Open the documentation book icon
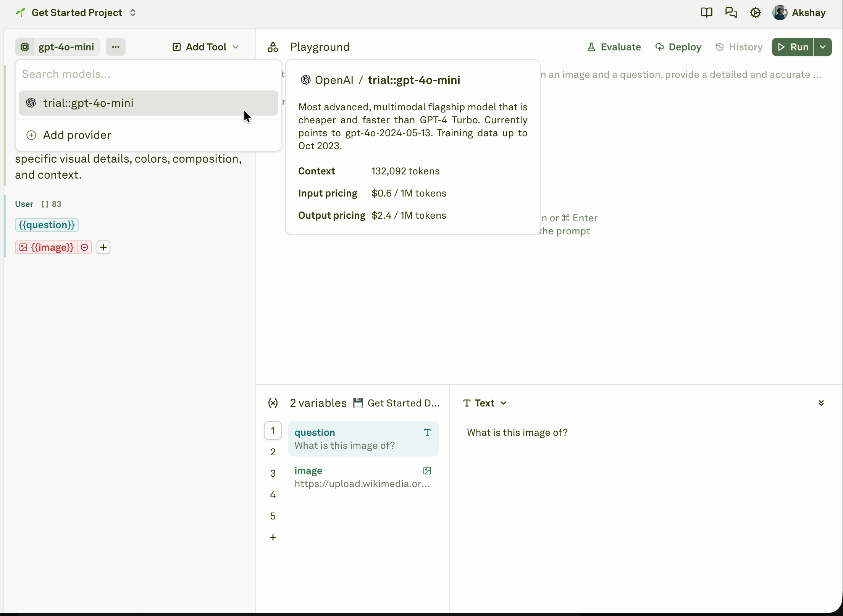The height and width of the screenshot is (616, 843). click(x=706, y=13)
